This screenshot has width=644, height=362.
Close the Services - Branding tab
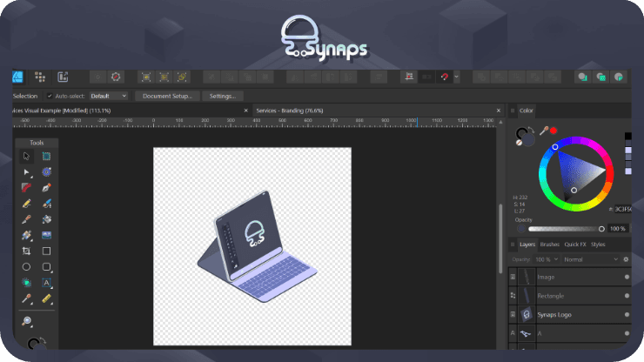coord(498,111)
